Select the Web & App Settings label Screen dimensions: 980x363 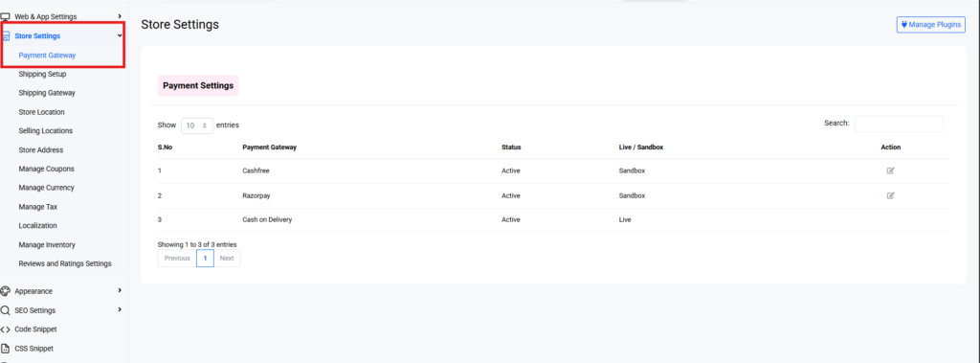[x=46, y=17]
